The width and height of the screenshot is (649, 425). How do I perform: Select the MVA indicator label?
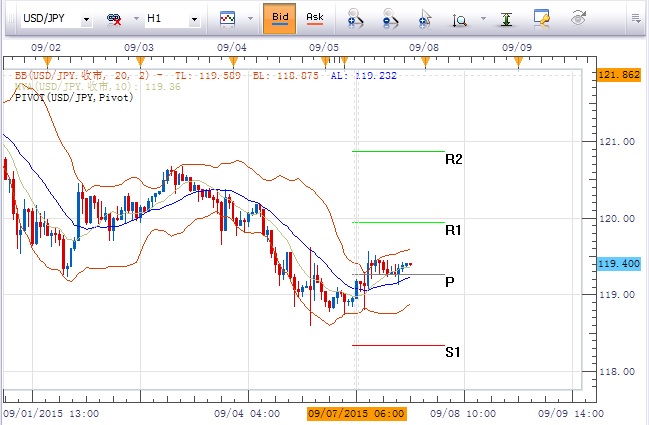(x=98, y=86)
